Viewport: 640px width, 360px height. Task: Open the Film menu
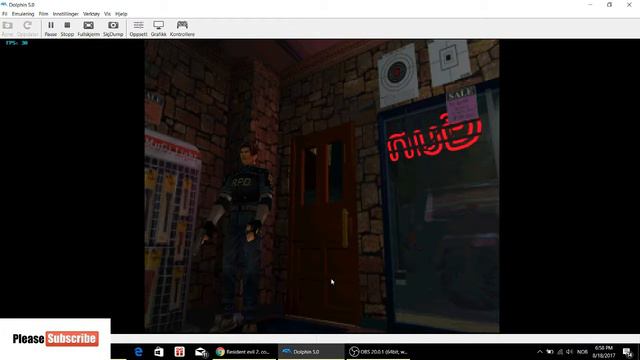[x=43, y=14]
